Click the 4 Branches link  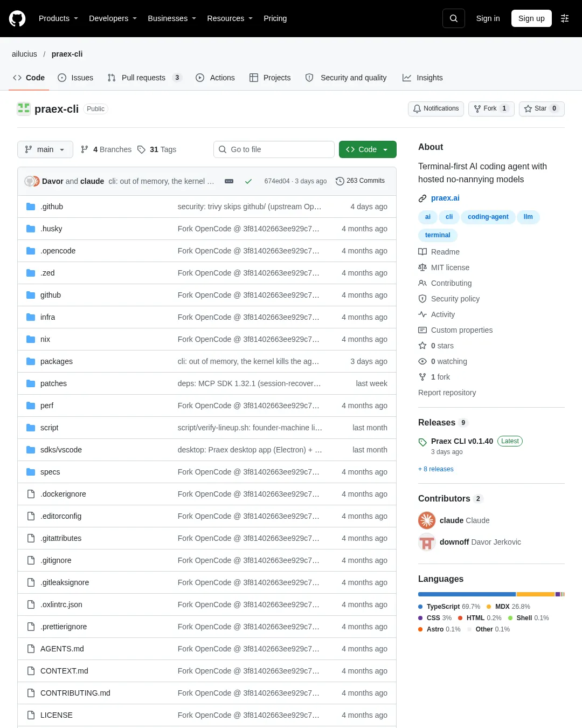point(106,149)
